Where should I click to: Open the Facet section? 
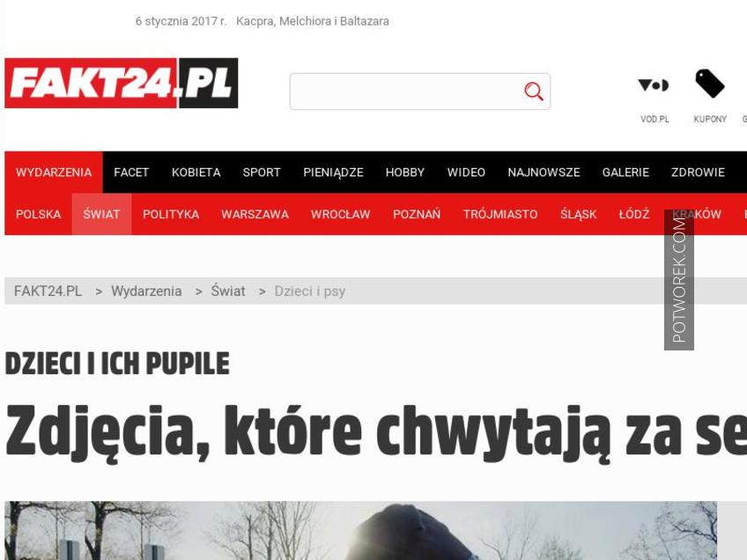(131, 173)
